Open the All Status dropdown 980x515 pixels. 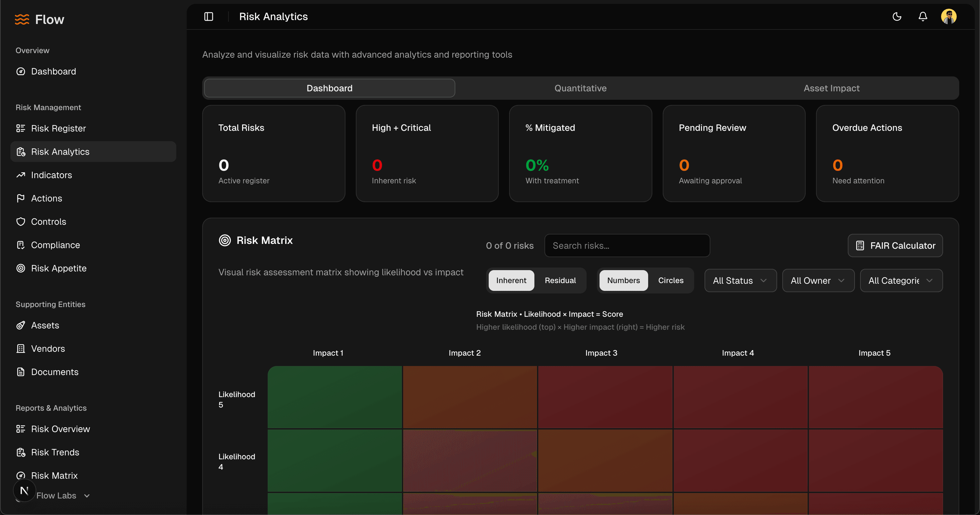pyautogui.click(x=740, y=280)
